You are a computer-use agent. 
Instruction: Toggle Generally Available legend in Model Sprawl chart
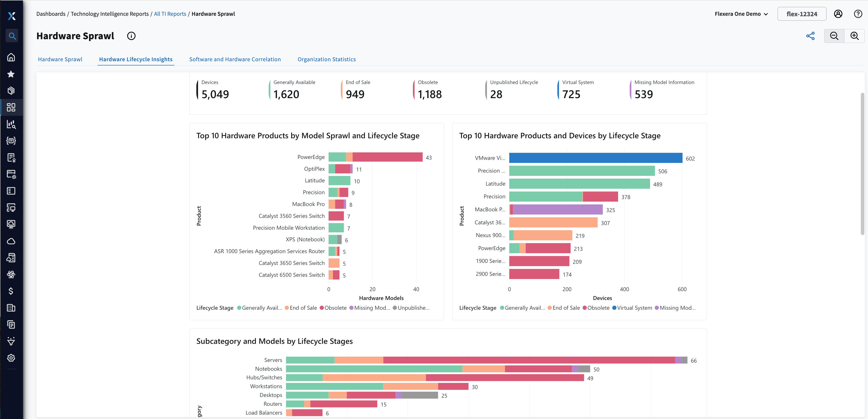click(259, 308)
